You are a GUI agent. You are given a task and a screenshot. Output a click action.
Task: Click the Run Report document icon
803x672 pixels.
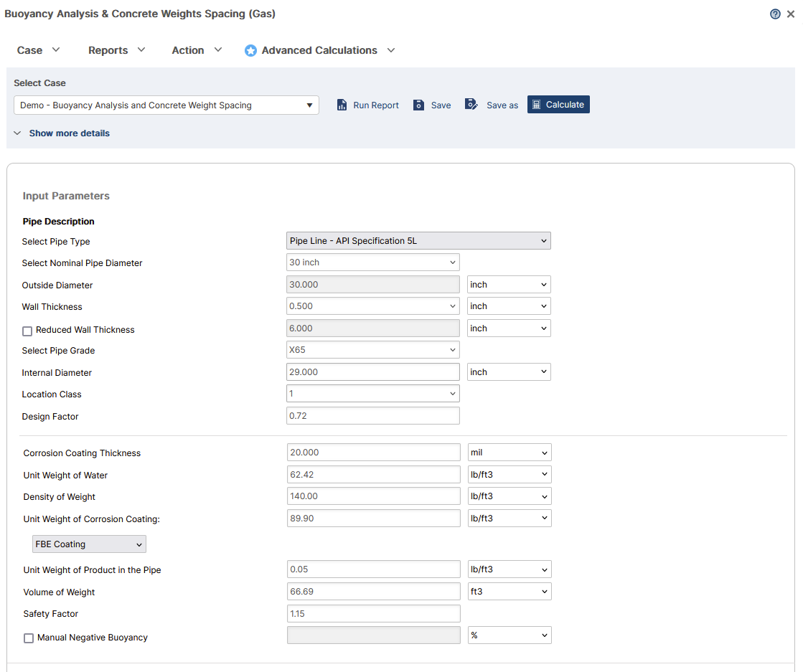342,105
